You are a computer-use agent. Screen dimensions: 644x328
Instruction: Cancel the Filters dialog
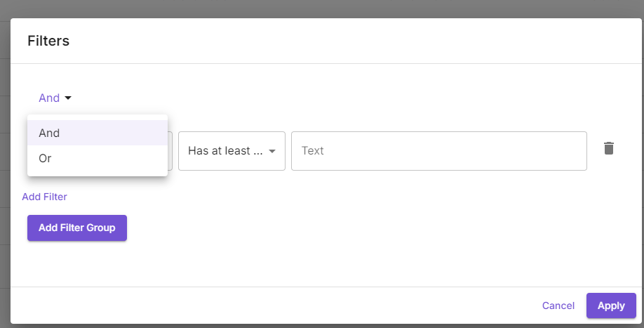pos(558,306)
